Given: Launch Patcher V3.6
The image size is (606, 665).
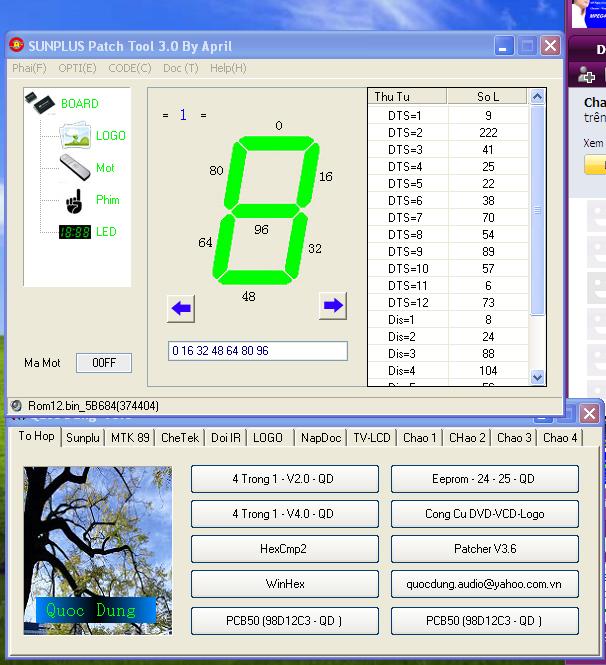Looking at the screenshot, I should [485, 549].
